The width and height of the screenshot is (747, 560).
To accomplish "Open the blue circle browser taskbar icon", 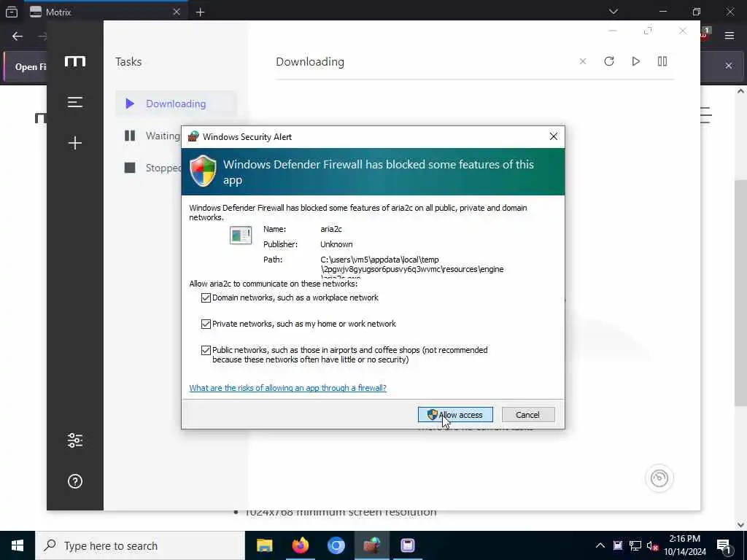I will [x=336, y=545].
